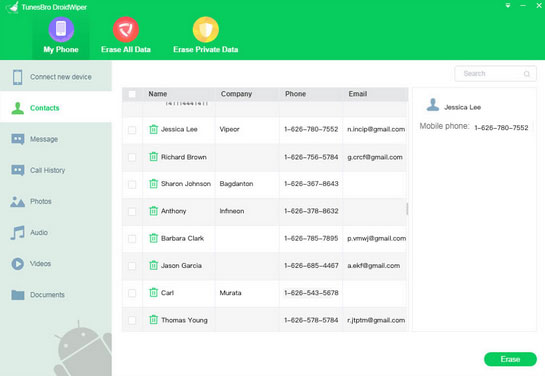Browse Photos on the device
Image resolution: width=545 pixels, height=376 pixels.
pos(56,201)
